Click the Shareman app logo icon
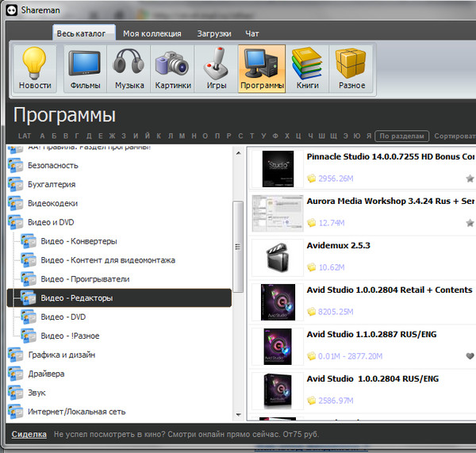 pyautogui.click(x=12, y=10)
